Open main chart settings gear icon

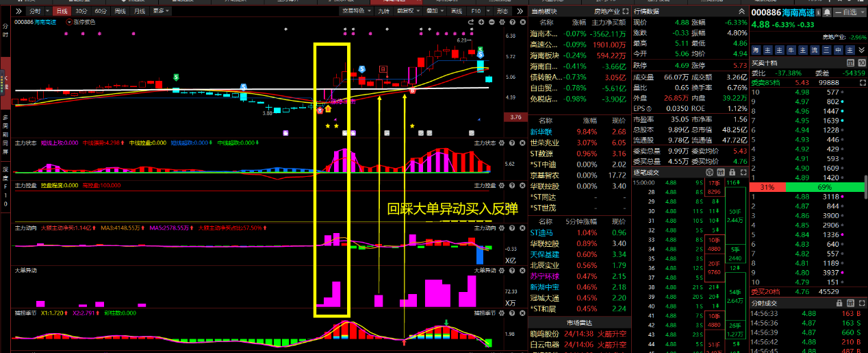point(501,23)
